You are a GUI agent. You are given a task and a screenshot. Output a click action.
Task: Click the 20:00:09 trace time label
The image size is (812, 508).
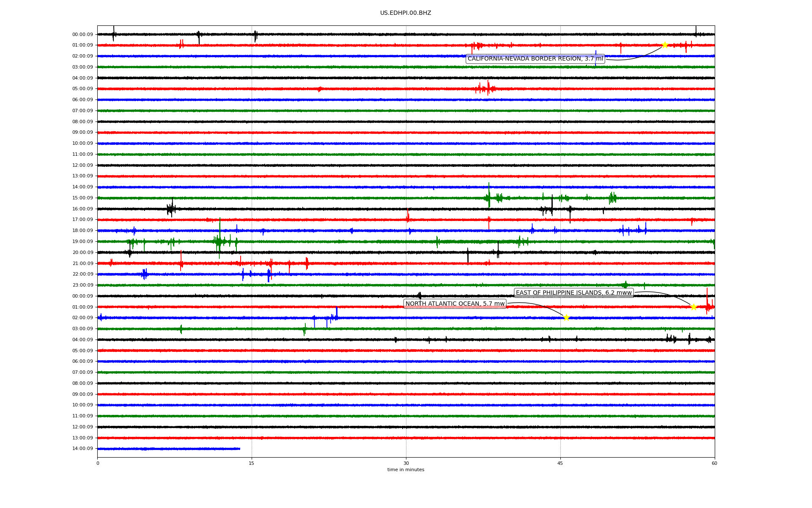pyautogui.click(x=83, y=253)
